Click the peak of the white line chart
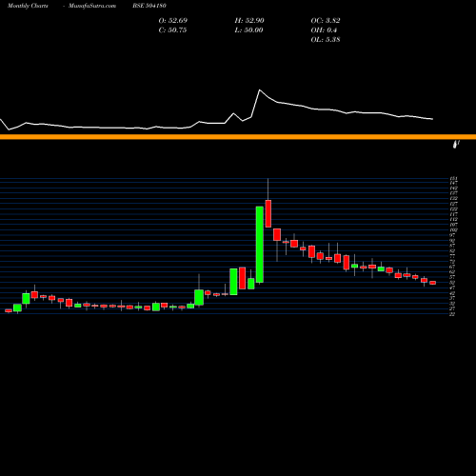Screen dimensions: 476x476 click(x=260, y=90)
